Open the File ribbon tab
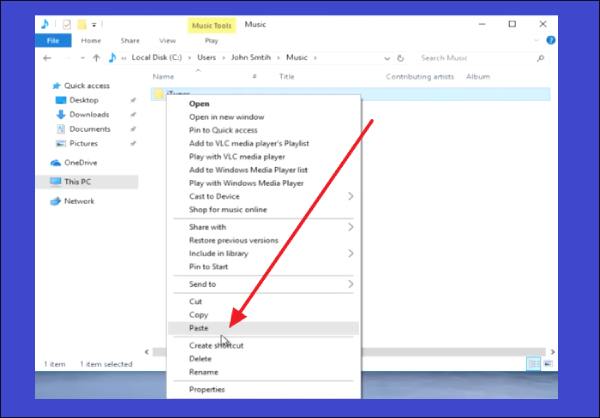 (x=52, y=41)
